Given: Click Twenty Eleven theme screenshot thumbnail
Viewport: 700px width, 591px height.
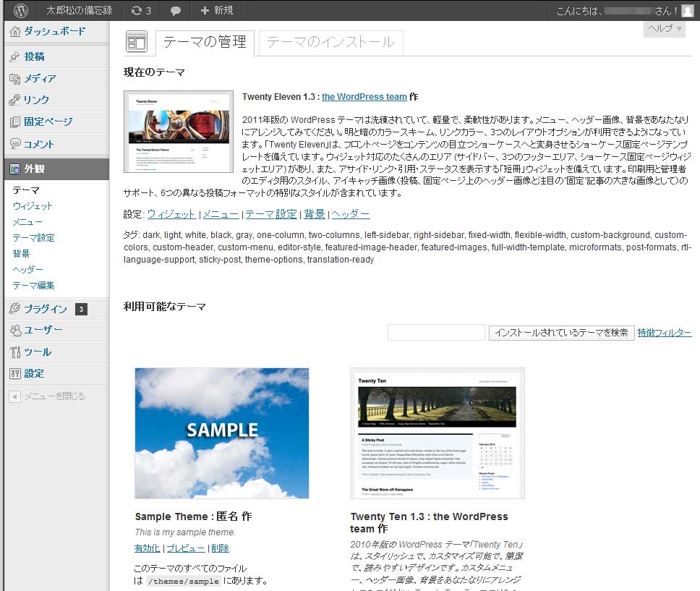Looking at the screenshot, I should click(x=179, y=132).
